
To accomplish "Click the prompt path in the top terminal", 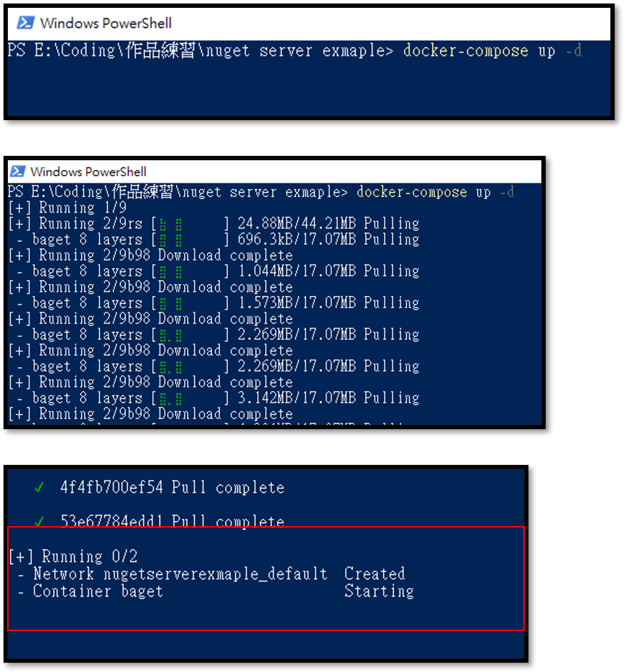I will [x=200, y=51].
